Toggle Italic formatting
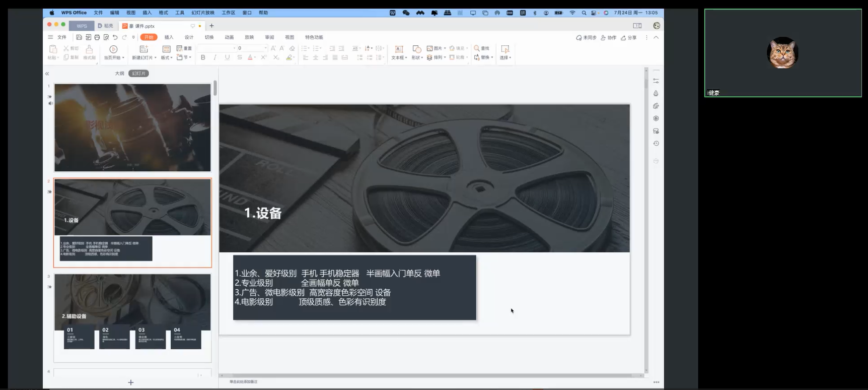This screenshot has width=868, height=390. pos(215,57)
